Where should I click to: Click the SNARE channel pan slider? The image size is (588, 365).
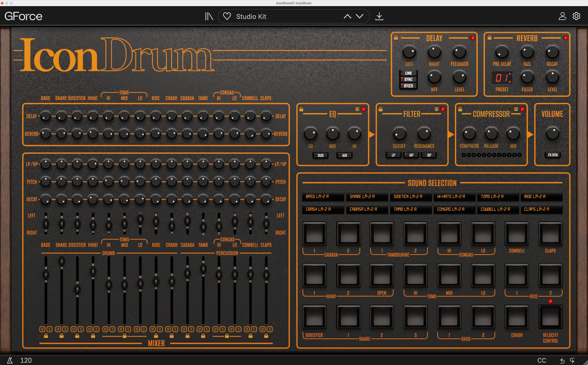point(61,223)
